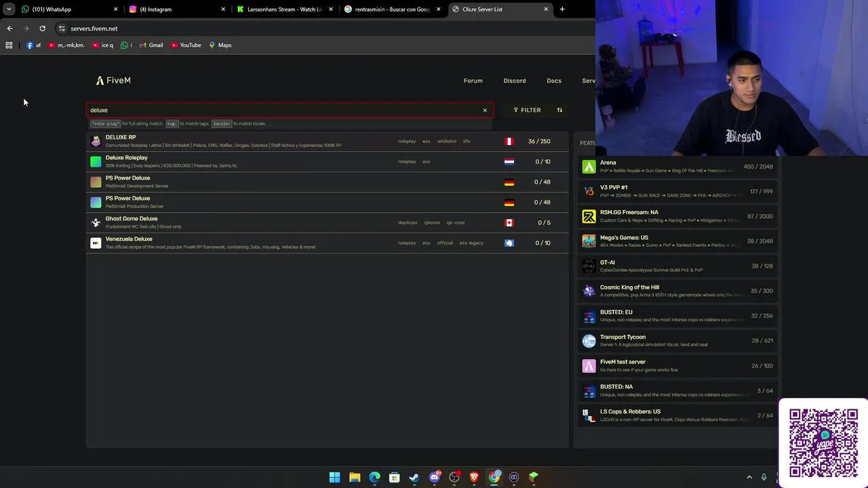This screenshot has height=488, width=868.
Task: Switch to the Instagram browser tab
Action: point(176,9)
